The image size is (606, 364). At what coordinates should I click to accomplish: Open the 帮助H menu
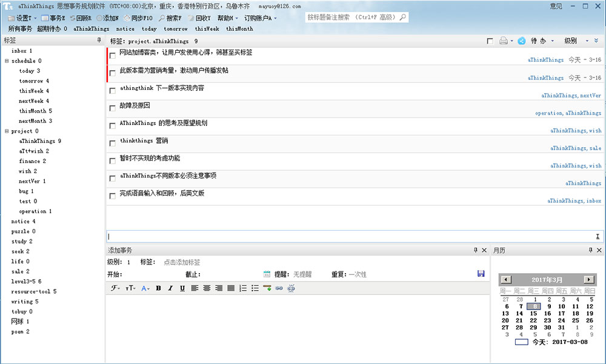227,18
